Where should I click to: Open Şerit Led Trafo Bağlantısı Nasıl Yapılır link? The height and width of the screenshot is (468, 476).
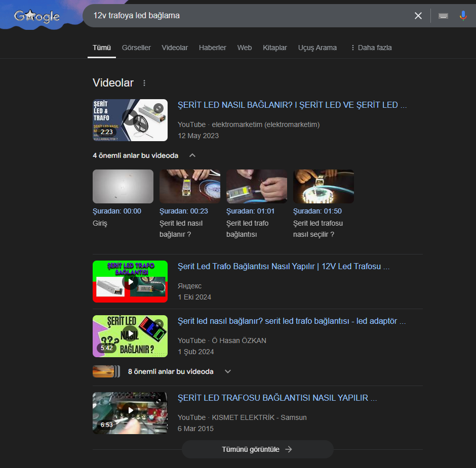pyautogui.click(x=284, y=266)
